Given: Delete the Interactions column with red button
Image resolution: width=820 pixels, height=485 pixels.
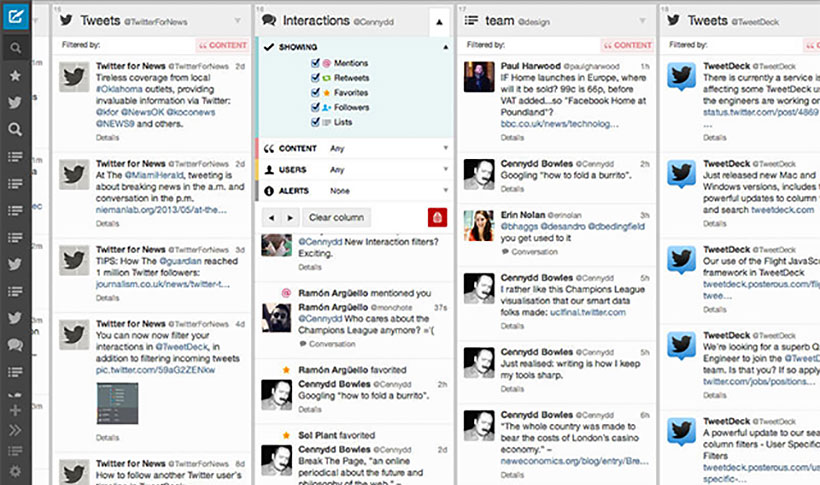Looking at the screenshot, I should (437, 217).
